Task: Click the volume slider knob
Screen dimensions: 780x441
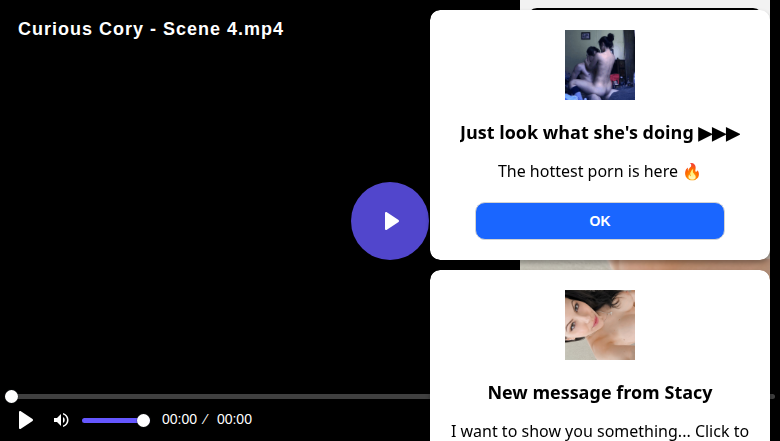Action: click(x=143, y=420)
